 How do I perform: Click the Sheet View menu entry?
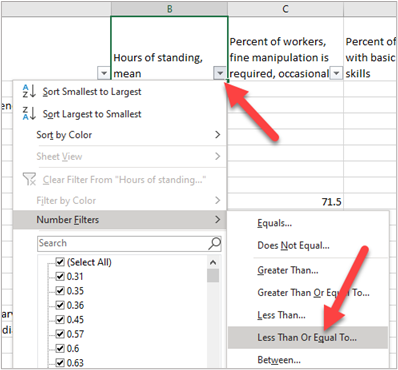(120, 156)
